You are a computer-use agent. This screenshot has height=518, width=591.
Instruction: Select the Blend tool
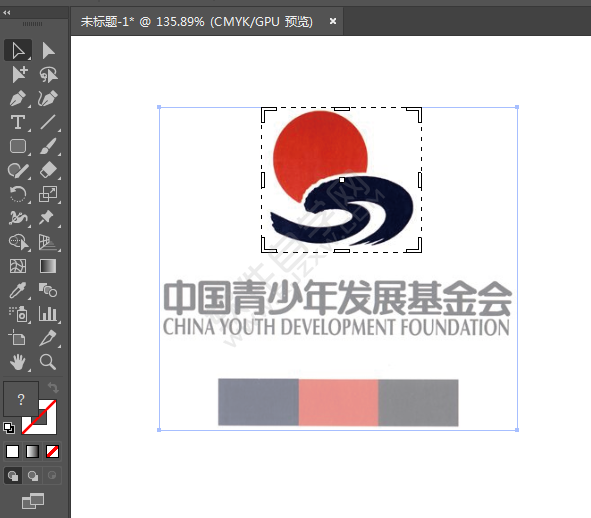pos(48,290)
